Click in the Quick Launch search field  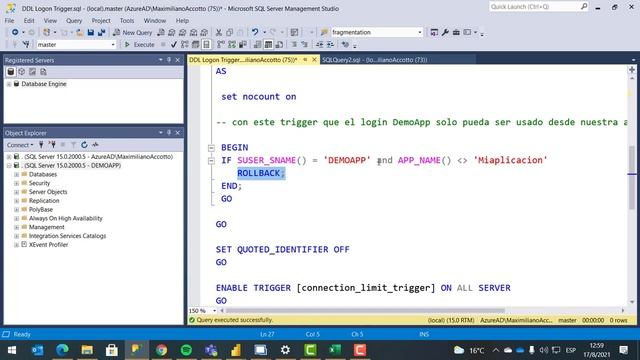click(x=538, y=7)
